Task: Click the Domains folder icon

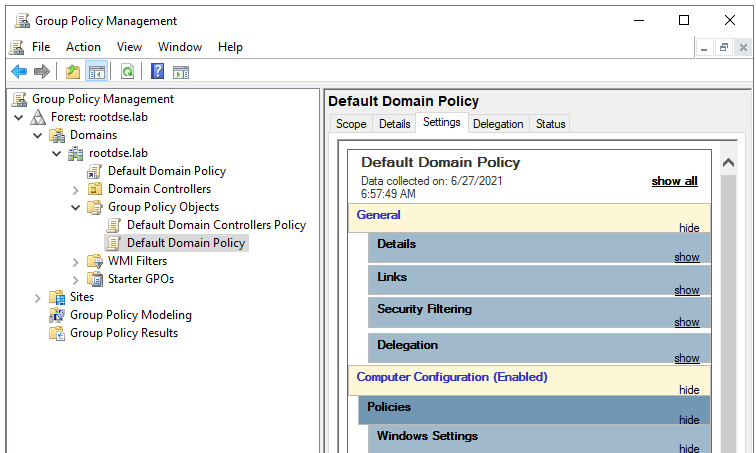Action: pyautogui.click(x=57, y=135)
